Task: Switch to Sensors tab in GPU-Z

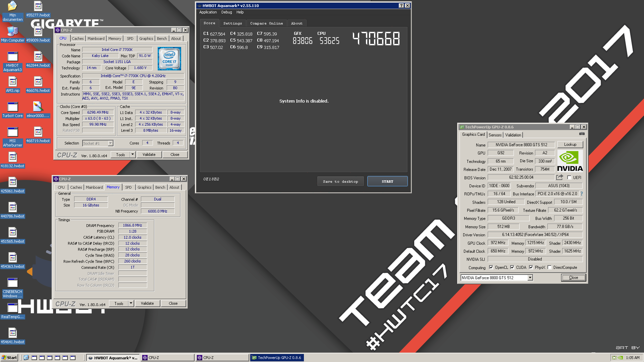Action: [x=495, y=135]
